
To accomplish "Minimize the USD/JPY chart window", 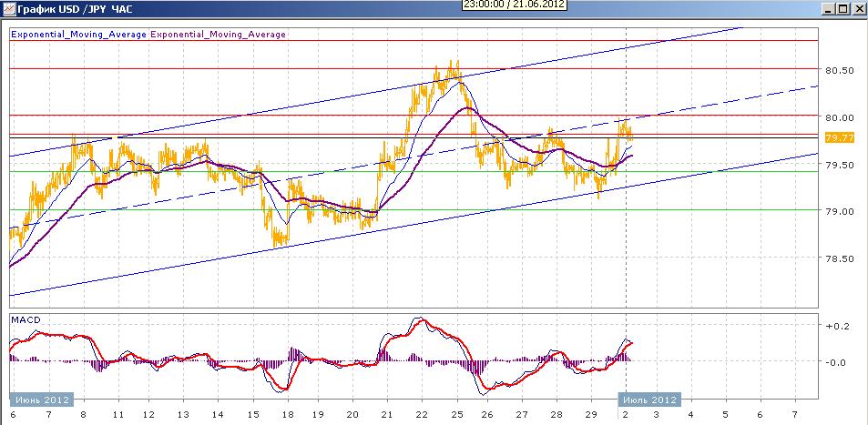I will point(829,9).
